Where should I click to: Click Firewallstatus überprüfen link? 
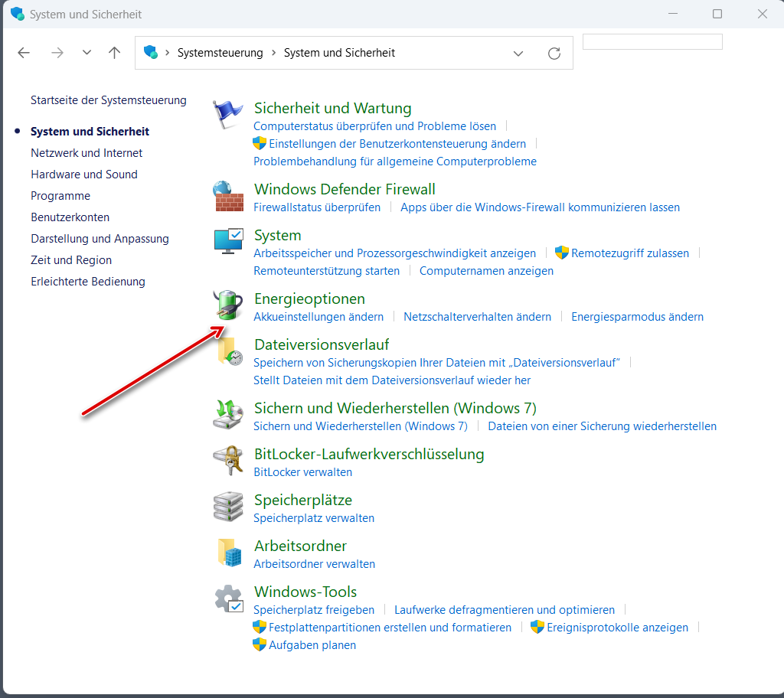(317, 207)
